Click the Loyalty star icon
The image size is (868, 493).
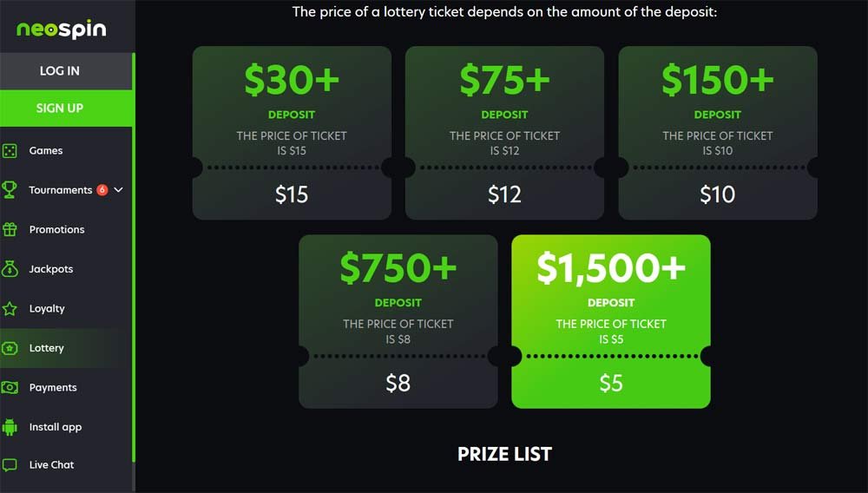(x=10, y=308)
